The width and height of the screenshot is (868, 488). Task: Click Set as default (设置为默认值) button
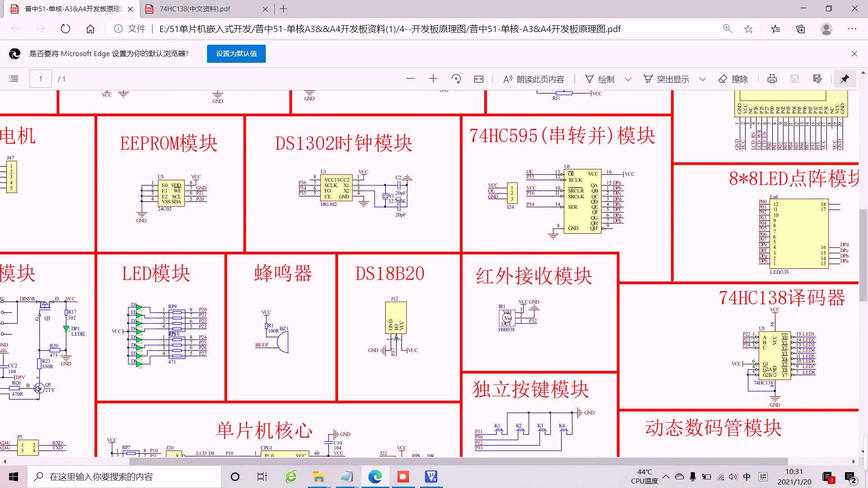[236, 54]
